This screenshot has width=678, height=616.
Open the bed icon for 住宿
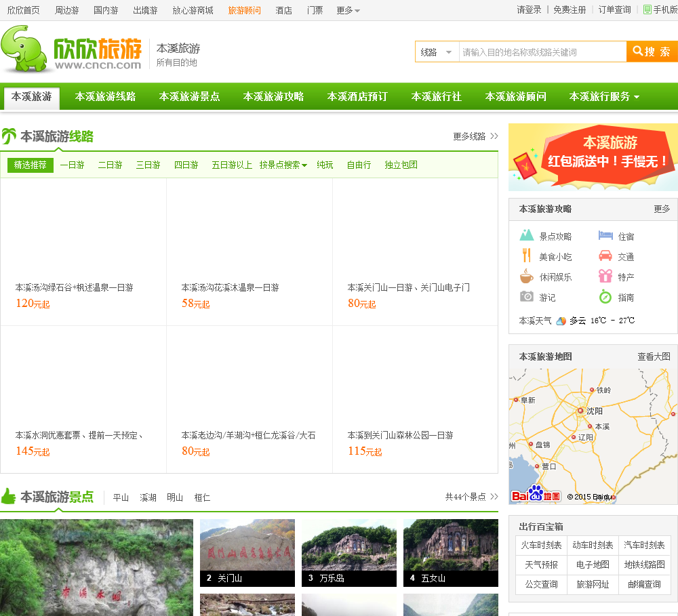tap(605, 236)
